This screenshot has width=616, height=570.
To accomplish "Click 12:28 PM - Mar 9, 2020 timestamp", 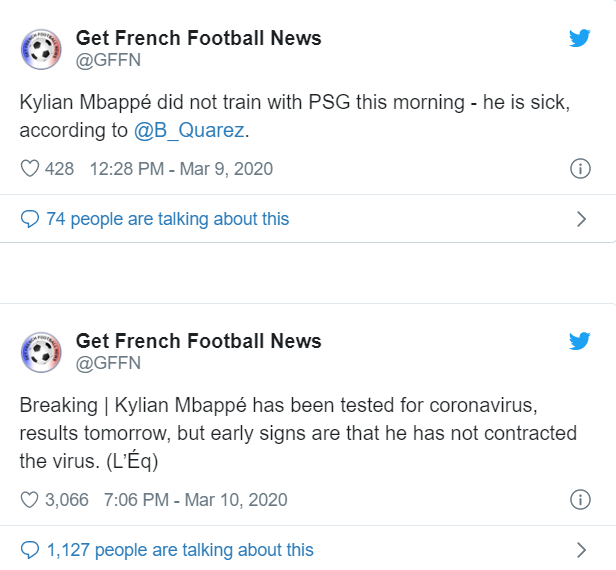I will click(181, 169).
